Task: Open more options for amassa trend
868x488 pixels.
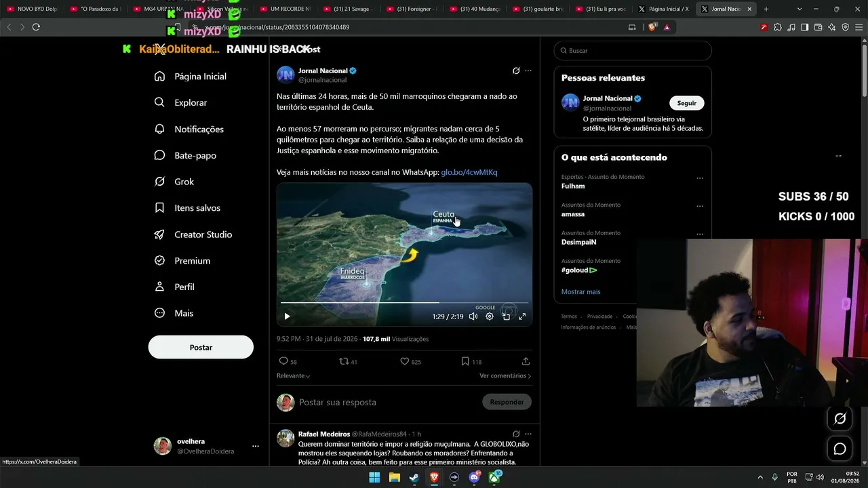Action: tap(700, 206)
